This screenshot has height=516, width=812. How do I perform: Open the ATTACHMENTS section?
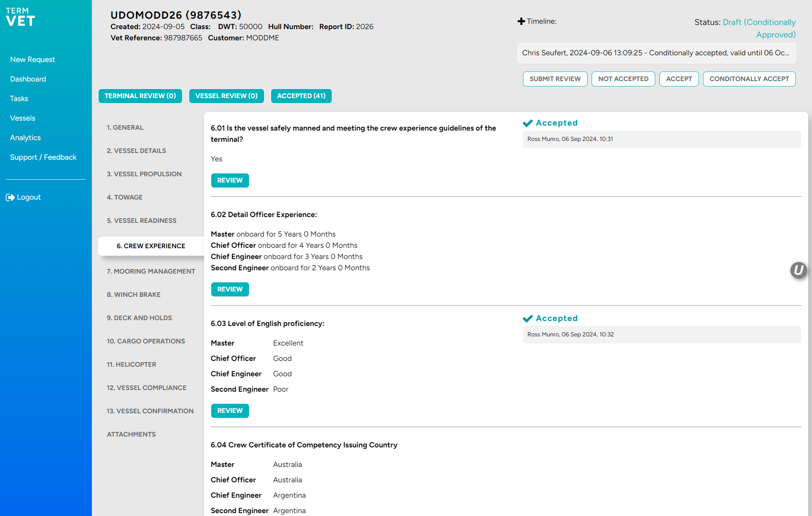point(131,435)
